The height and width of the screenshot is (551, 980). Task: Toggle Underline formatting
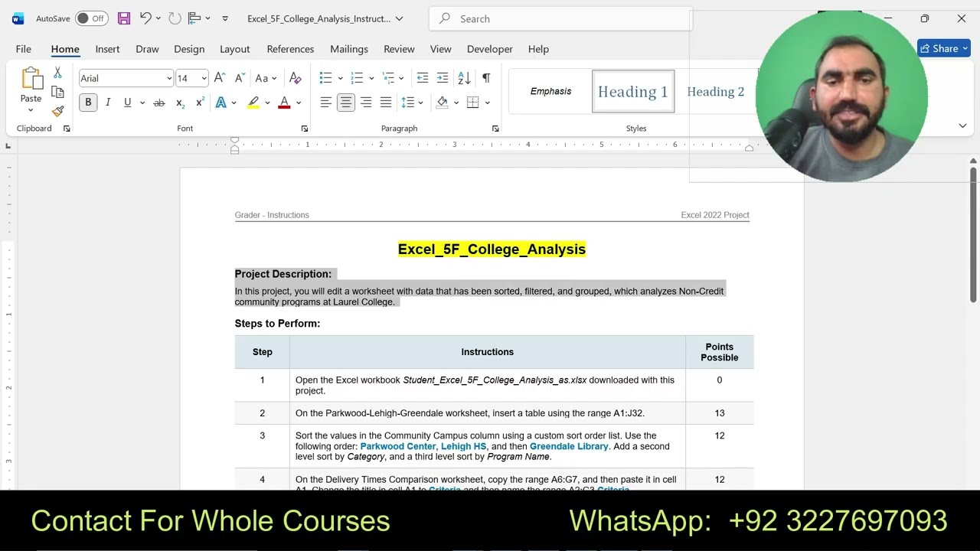(127, 103)
